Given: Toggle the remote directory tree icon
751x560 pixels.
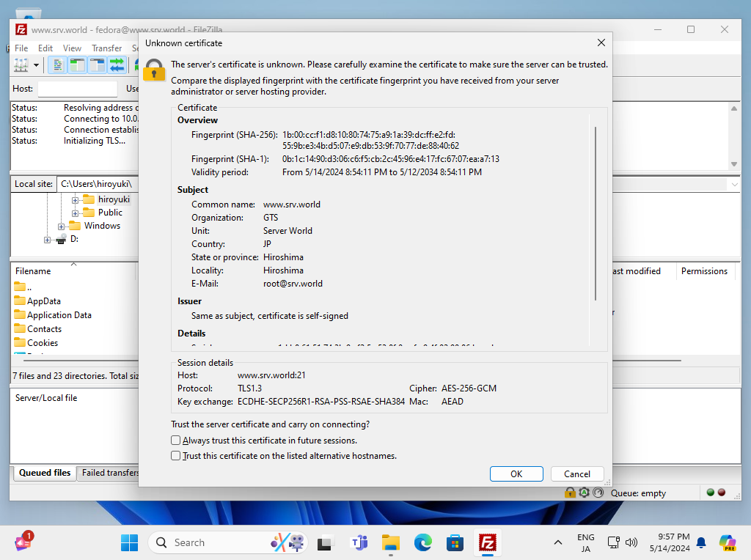Looking at the screenshot, I should click(98, 65).
